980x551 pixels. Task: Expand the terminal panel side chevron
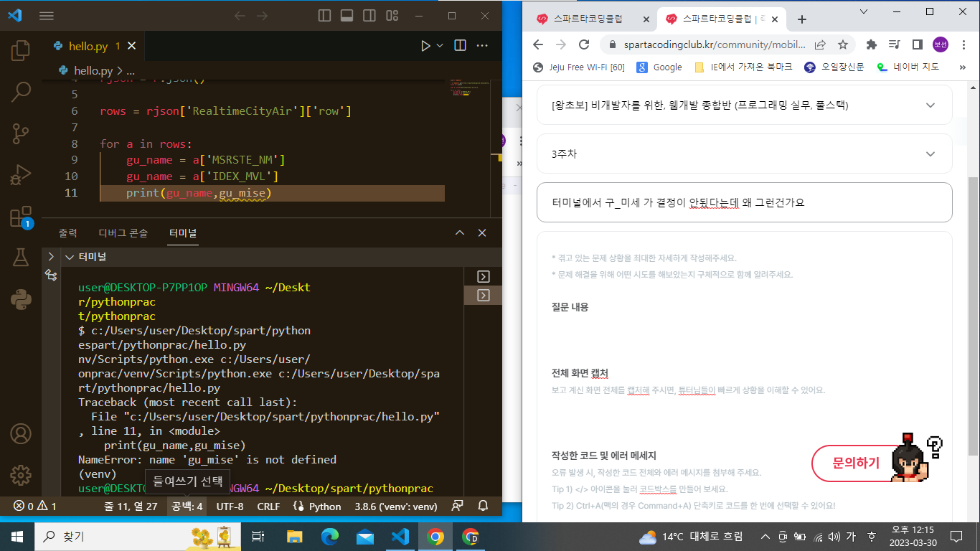51,256
